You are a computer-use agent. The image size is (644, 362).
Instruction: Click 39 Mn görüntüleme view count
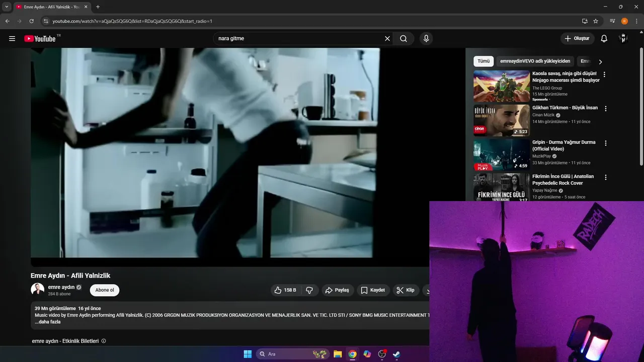[x=55, y=308]
